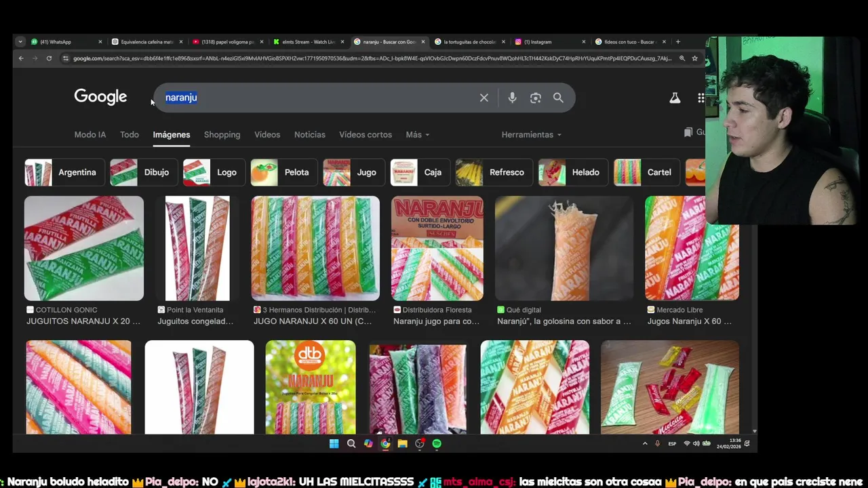This screenshot has width=868, height=488.
Task: Go to Google homepage via logo
Action: (x=100, y=97)
